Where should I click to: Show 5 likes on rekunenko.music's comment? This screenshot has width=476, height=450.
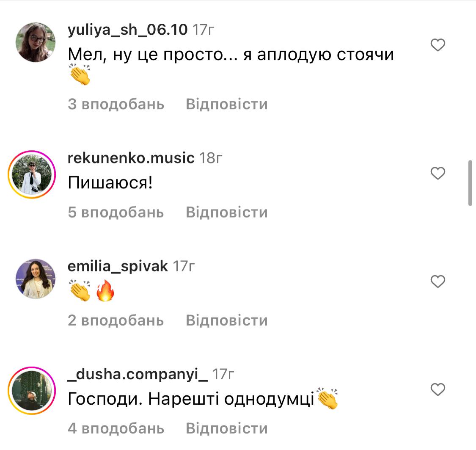tap(116, 212)
